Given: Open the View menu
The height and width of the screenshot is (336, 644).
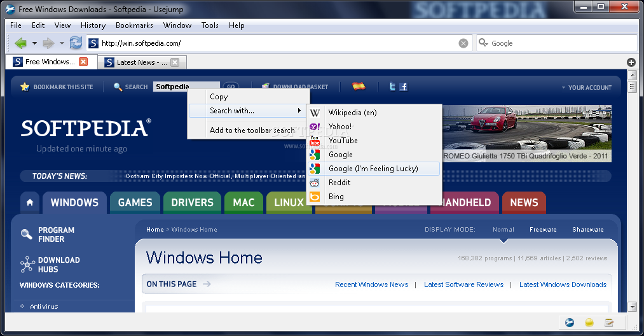Looking at the screenshot, I should click(x=62, y=25).
